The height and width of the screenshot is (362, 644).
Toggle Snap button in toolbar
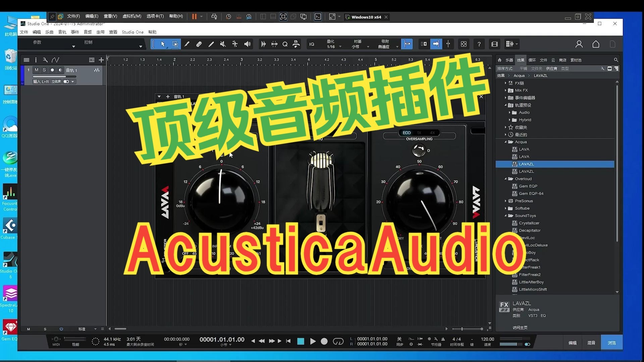click(407, 44)
